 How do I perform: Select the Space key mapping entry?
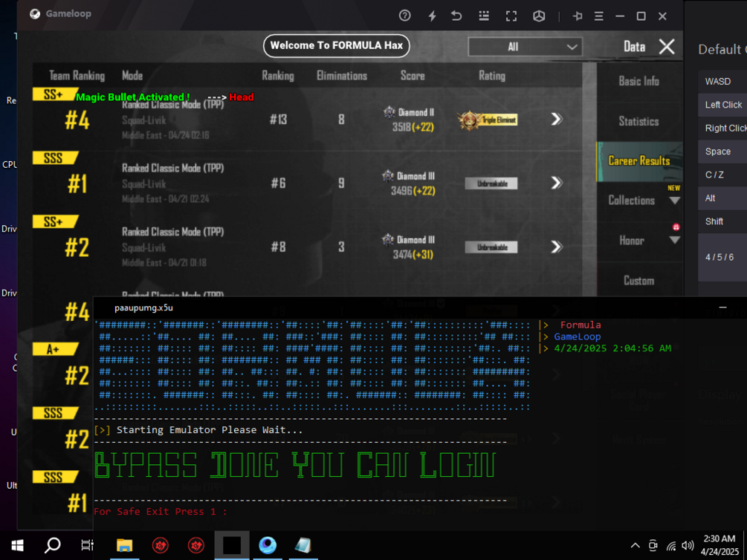[722, 152]
